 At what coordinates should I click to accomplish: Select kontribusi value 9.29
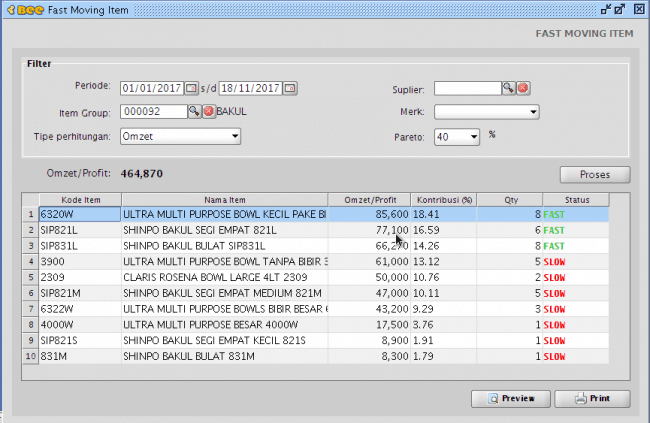444,309
